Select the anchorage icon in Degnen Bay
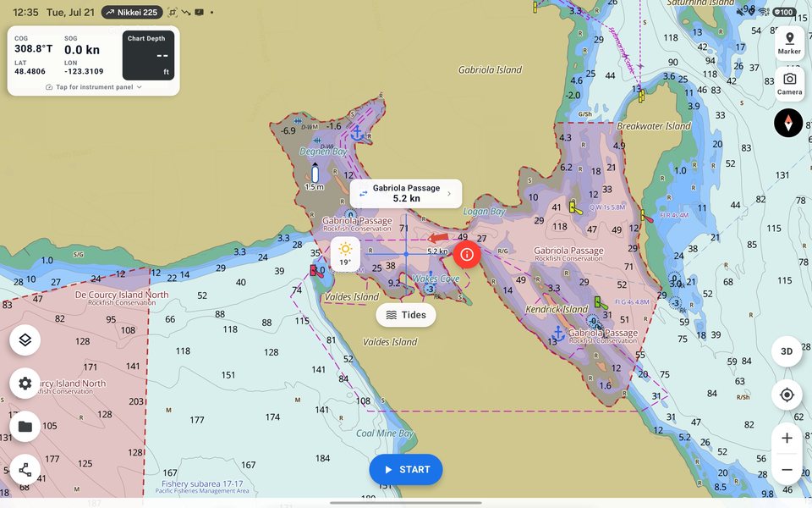 click(357, 133)
